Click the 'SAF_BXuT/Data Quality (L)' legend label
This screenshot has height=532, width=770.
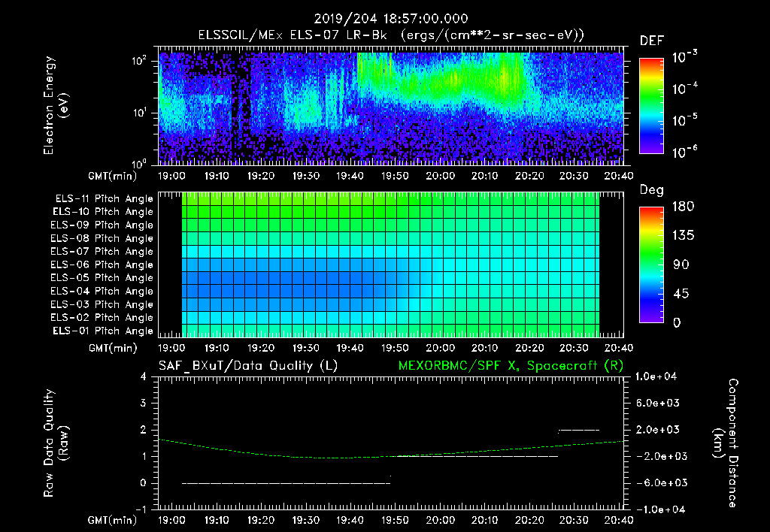[248, 366]
